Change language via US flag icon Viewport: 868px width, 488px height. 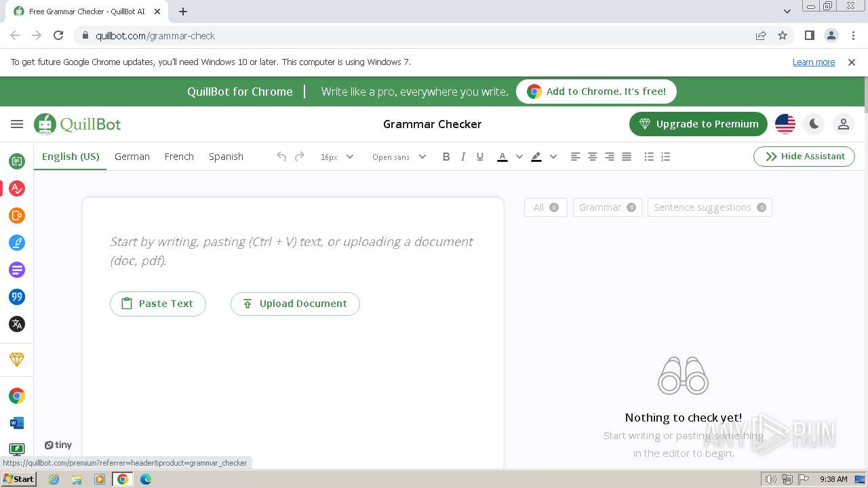click(785, 124)
